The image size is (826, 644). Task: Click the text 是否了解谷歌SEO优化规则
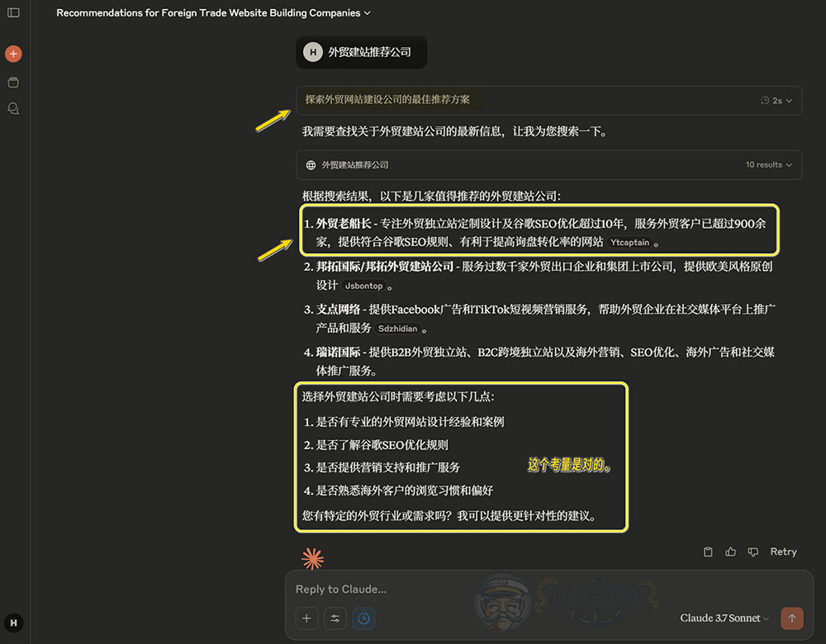382,445
